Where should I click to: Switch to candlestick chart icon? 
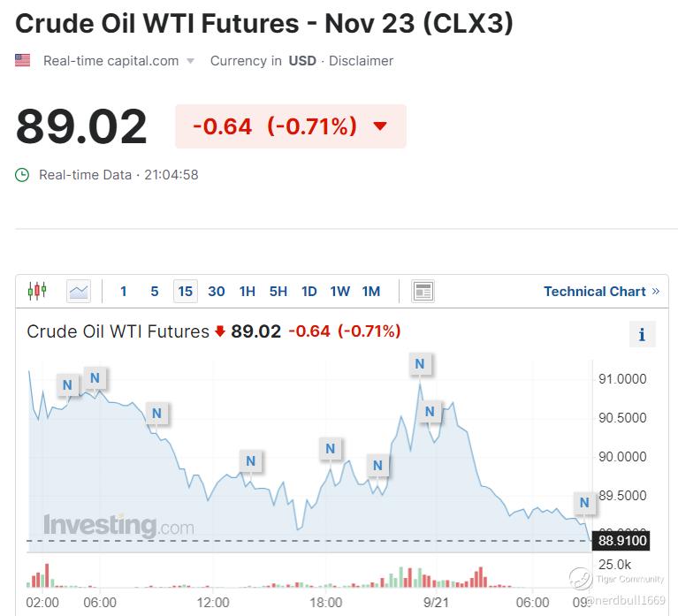pyautogui.click(x=37, y=291)
